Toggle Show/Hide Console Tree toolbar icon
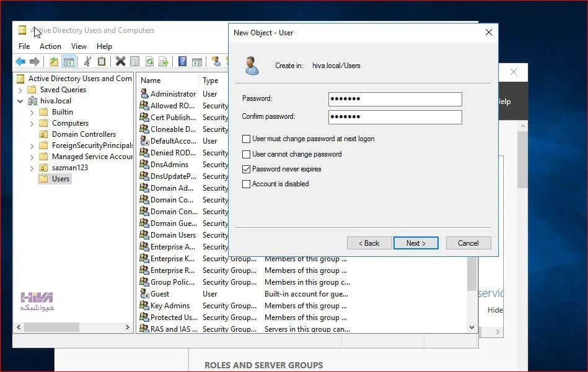This screenshot has height=372, width=588. [x=69, y=61]
